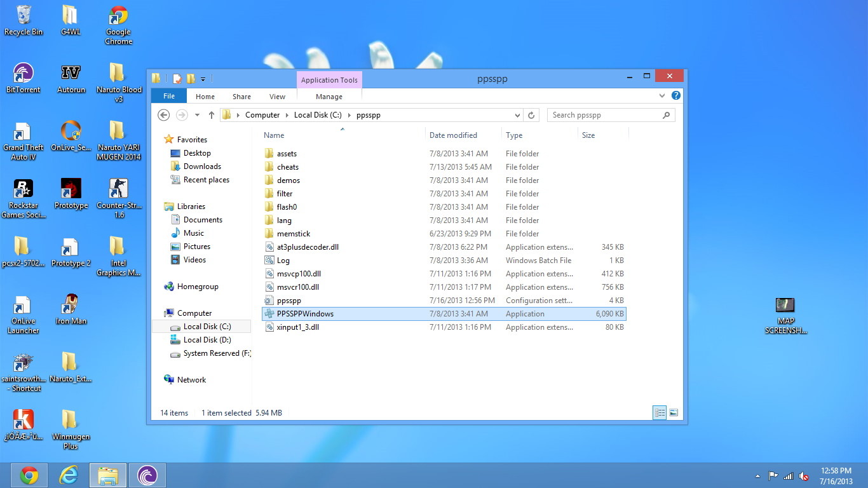Viewport: 868px width, 488px height.
Task: Click the Internet Explorer taskbar icon
Action: (x=69, y=475)
